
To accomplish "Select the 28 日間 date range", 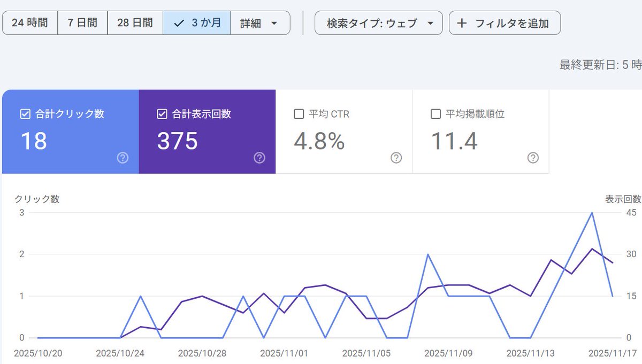I will (135, 23).
